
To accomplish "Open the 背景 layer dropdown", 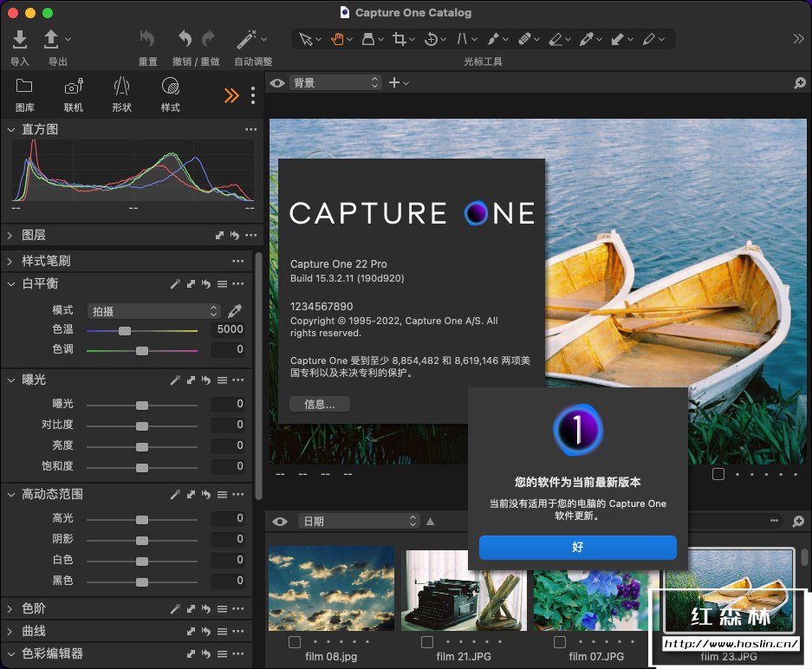I will pos(335,83).
